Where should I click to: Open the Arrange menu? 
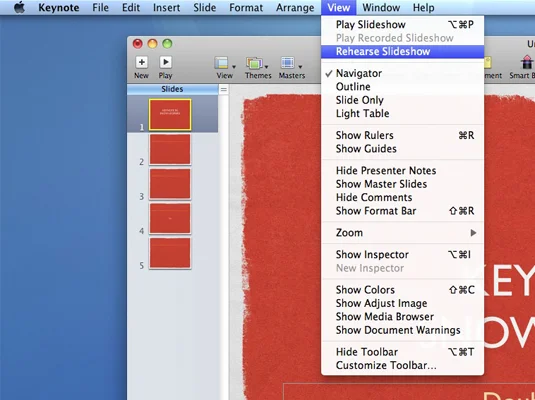click(x=295, y=8)
